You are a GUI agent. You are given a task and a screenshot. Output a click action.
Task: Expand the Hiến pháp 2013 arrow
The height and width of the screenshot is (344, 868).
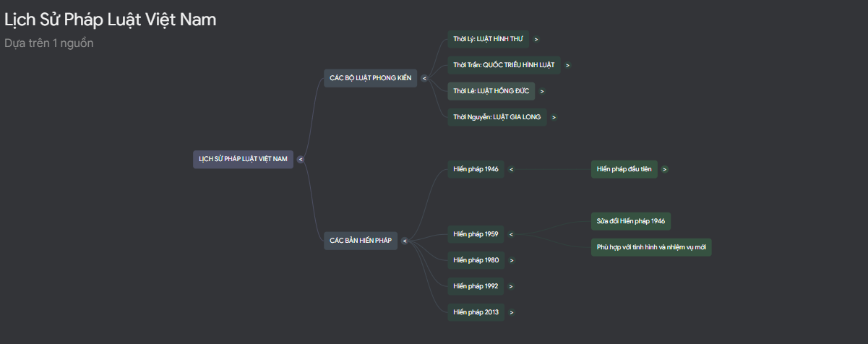511,312
